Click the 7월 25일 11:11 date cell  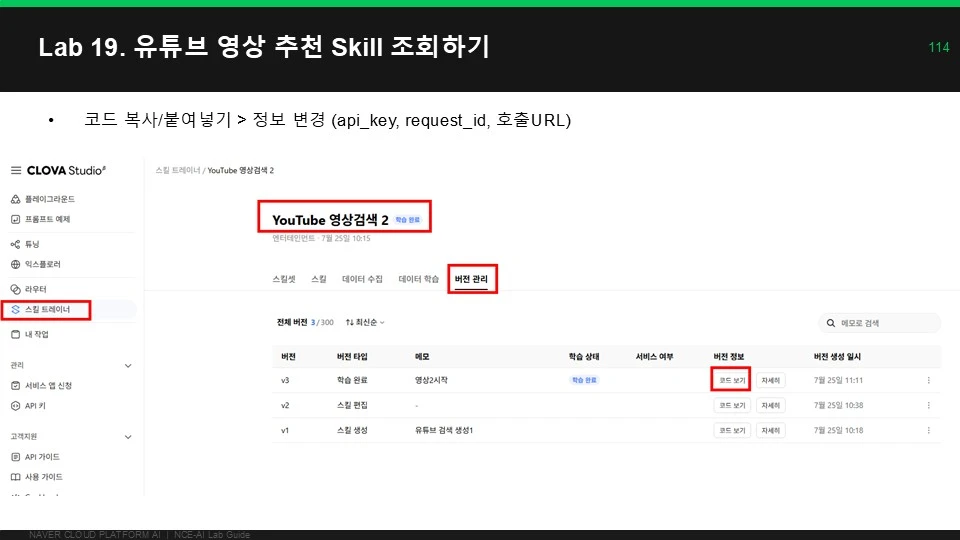838,380
